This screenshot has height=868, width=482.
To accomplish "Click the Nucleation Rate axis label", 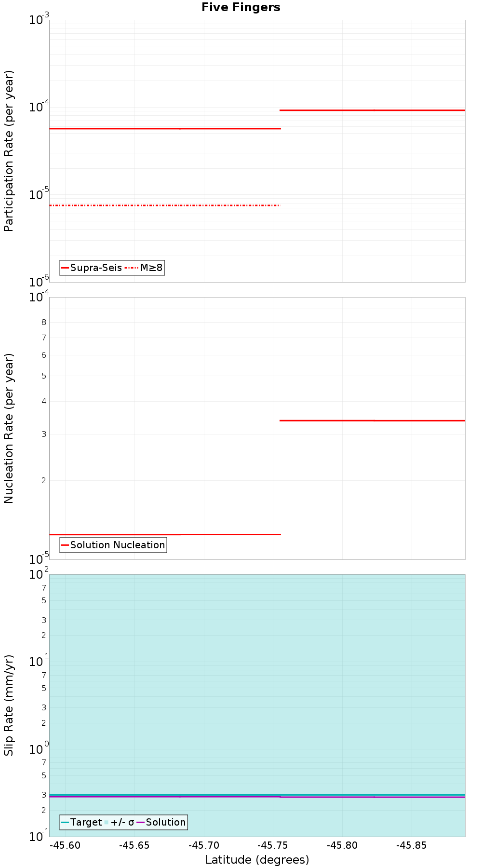I will click(9, 428).
